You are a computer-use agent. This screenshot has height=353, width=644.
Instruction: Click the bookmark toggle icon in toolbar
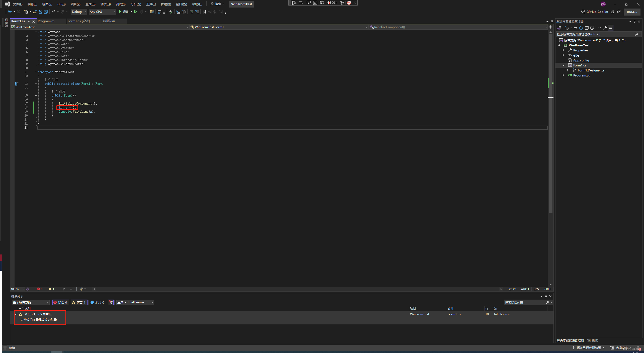(x=204, y=12)
